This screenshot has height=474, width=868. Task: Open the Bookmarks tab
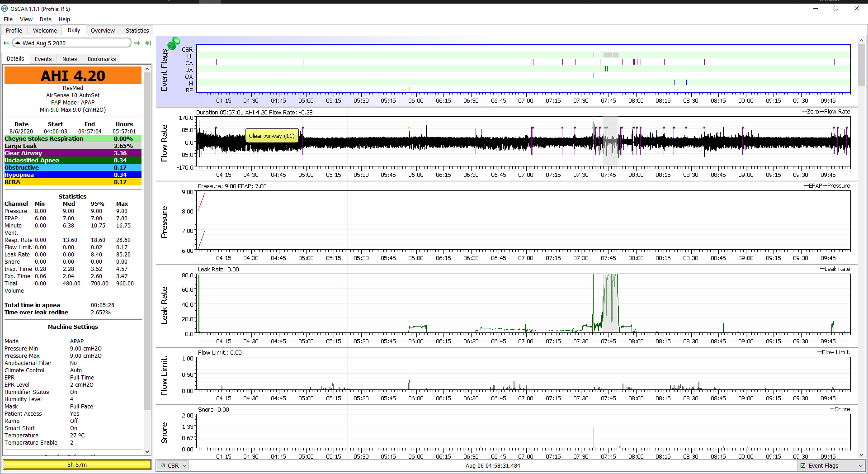102,59
